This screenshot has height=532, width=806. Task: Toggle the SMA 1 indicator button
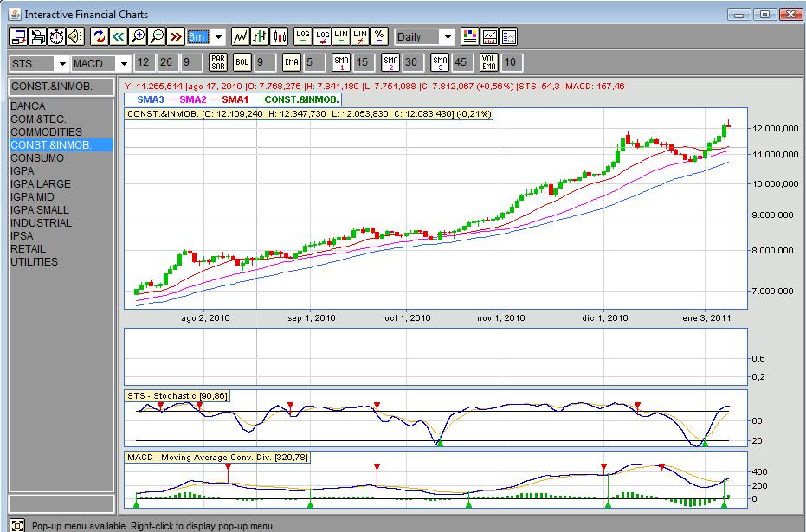342,62
